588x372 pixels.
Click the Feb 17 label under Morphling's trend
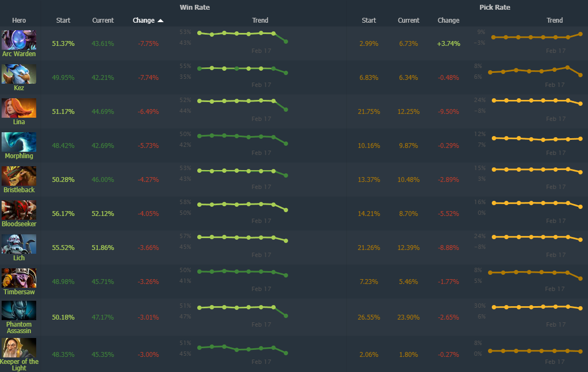point(260,153)
